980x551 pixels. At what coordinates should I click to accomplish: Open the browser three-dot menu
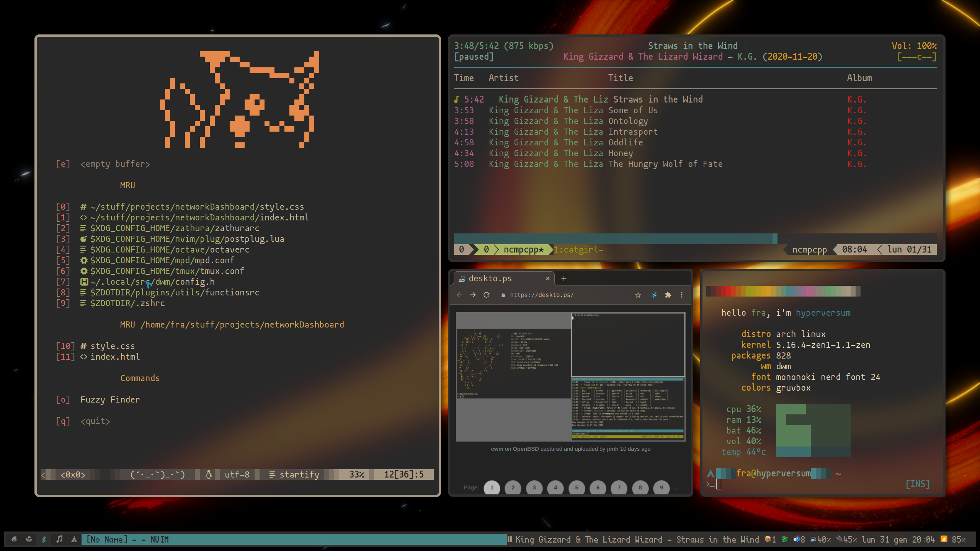tap(682, 295)
